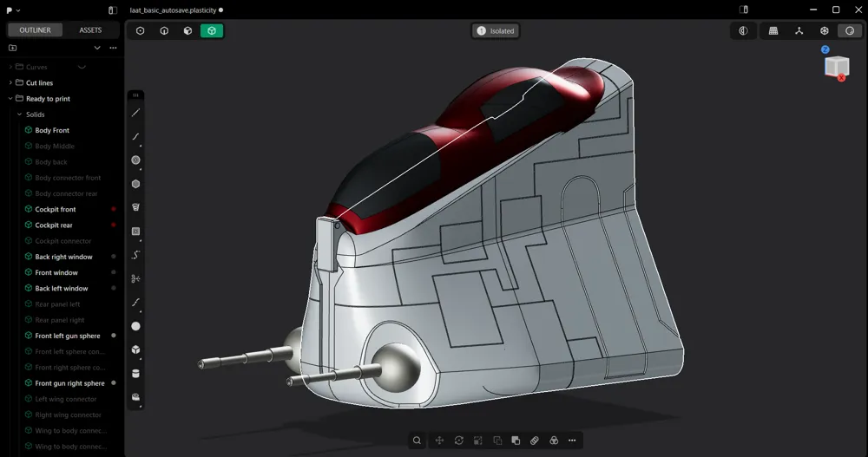This screenshot has height=457, width=868.
Task: Select the Box tool
Action: pyautogui.click(x=135, y=349)
